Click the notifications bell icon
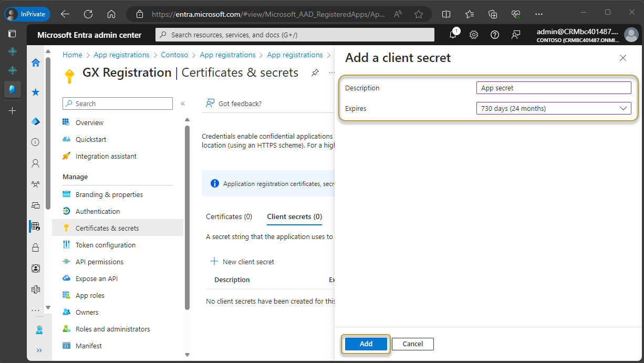 click(453, 35)
